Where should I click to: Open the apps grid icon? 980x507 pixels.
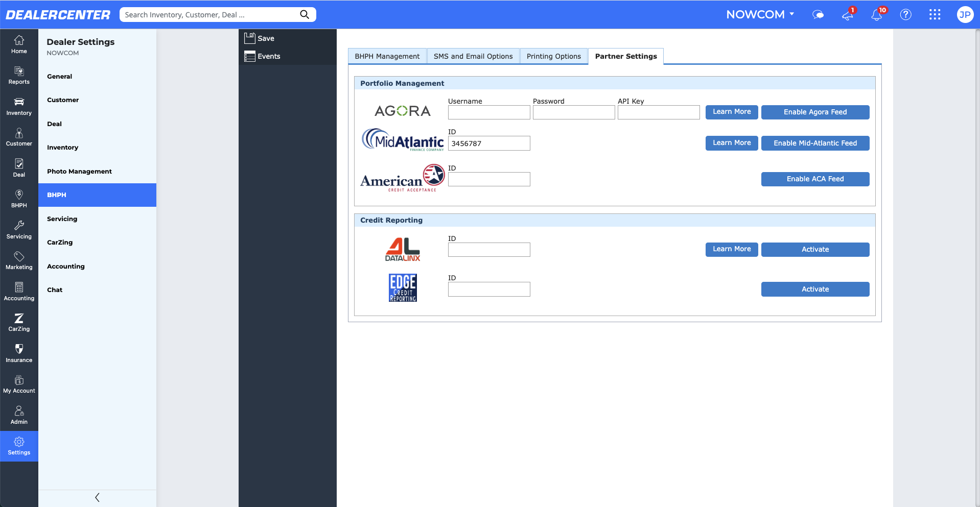point(935,14)
